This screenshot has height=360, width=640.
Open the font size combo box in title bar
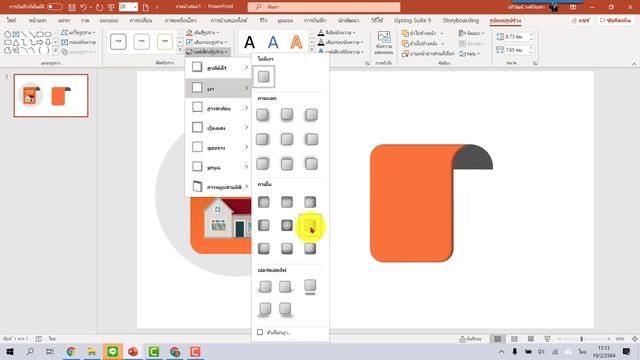(x=128, y=7)
